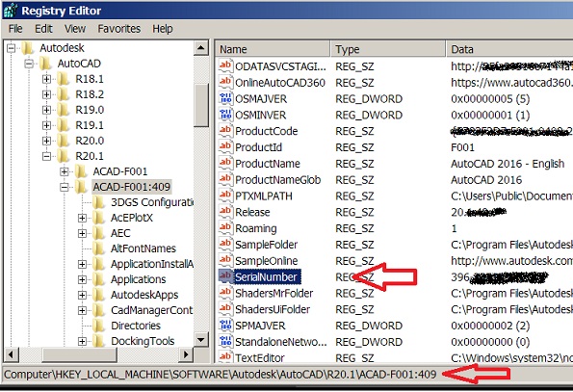
Task: Click the DWORD icon beside OSMAJVER
Action: [x=225, y=98]
